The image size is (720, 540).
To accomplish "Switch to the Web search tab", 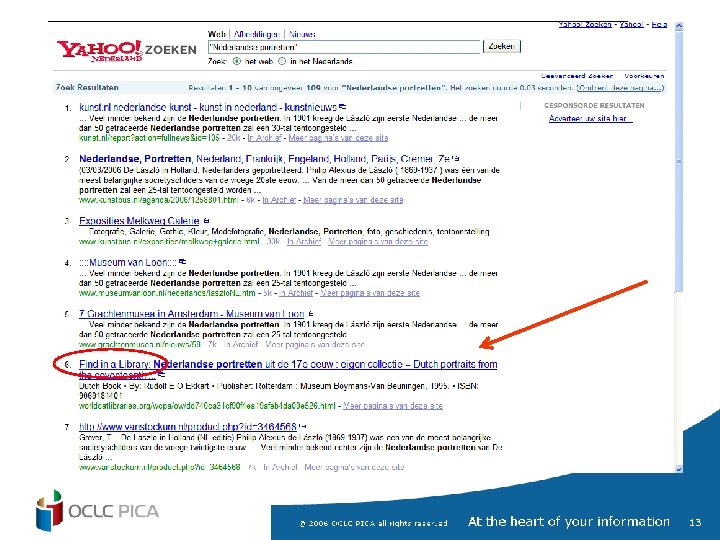I will pos(216,34).
